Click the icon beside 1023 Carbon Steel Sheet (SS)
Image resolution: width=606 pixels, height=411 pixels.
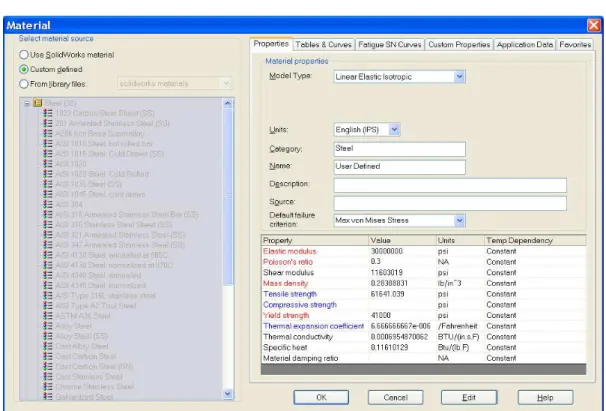[48, 113]
